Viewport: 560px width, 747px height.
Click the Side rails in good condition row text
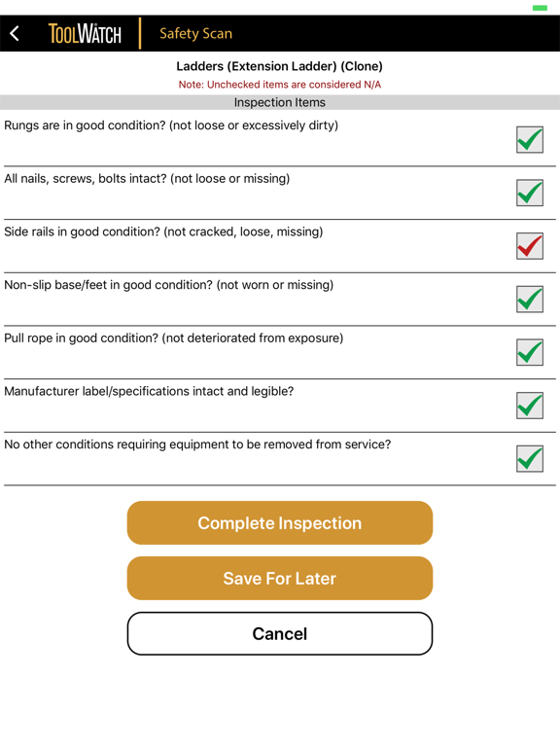click(163, 232)
